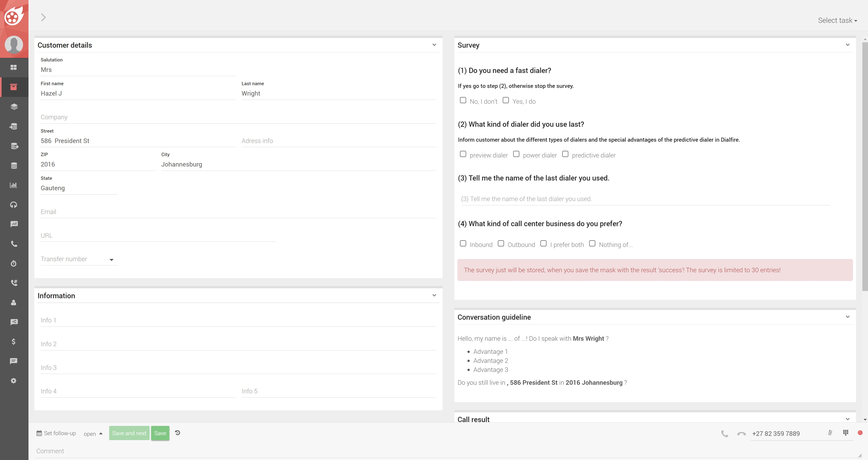The image size is (868, 460).
Task: Open the dollar sign billing icon
Action: (14, 341)
